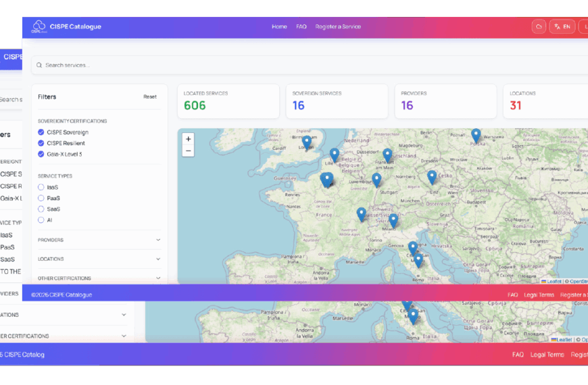Click the Sovereignty Certifications heading
Viewport: 588px width, 385px height.
(x=72, y=121)
